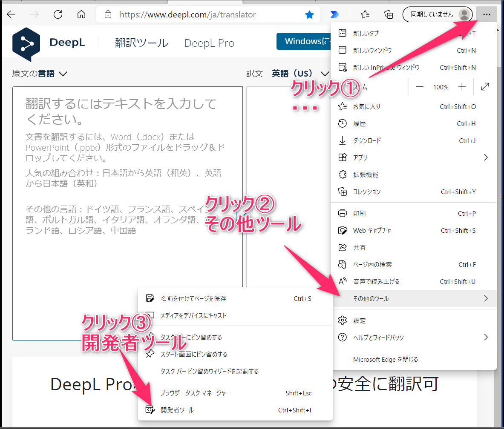This screenshot has width=504, height=429.
Task: Click the home icon in the toolbar
Action: [81, 14]
